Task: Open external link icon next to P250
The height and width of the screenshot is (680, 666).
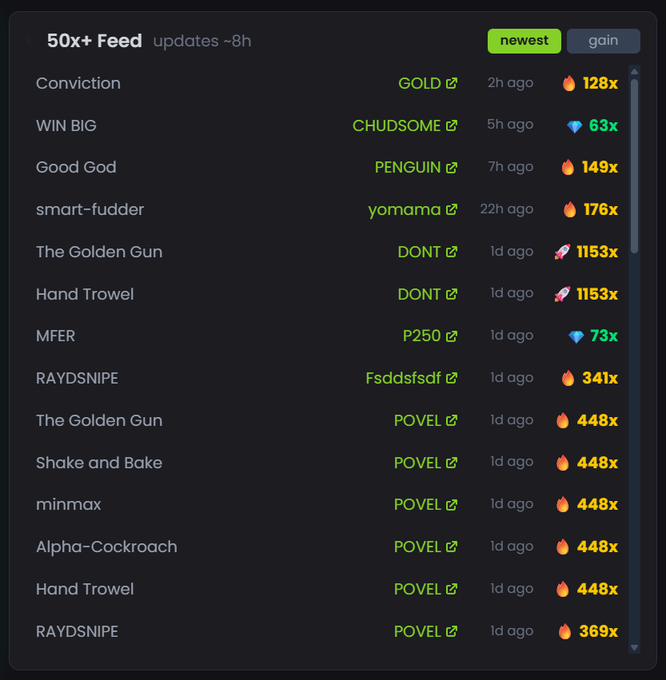Action: coord(452,336)
